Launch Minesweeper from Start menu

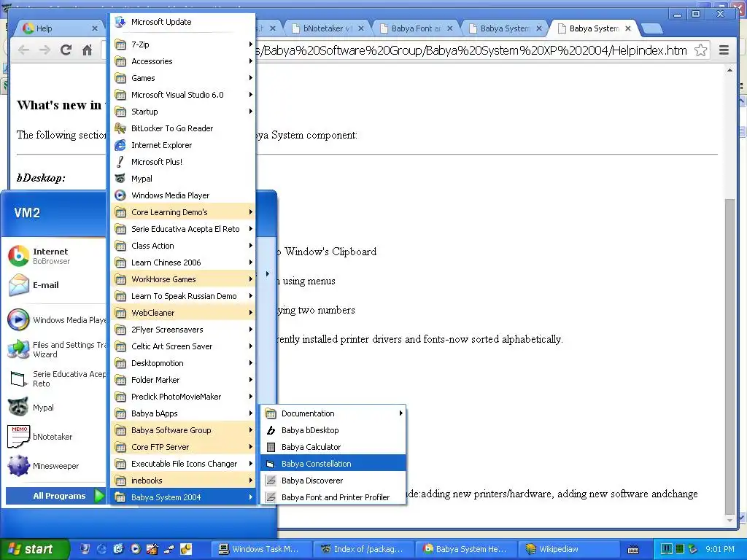click(x=55, y=466)
